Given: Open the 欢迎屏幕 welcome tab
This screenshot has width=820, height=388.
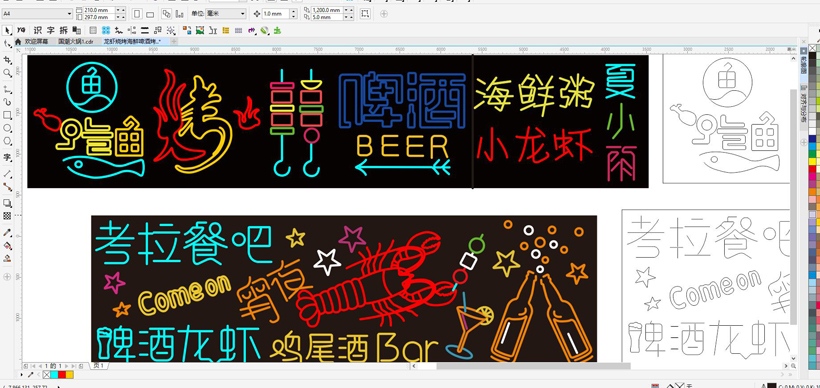Looking at the screenshot, I should (x=36, y=41).
